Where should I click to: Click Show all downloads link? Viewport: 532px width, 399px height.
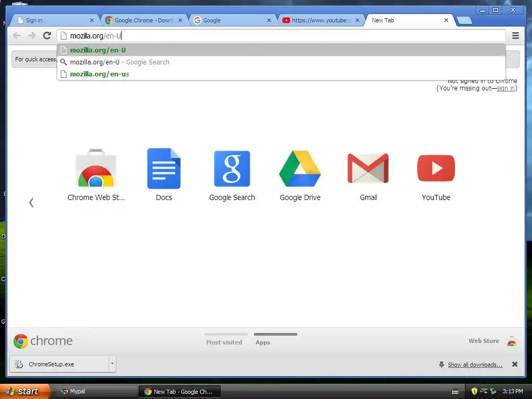(x=475, y=365)
